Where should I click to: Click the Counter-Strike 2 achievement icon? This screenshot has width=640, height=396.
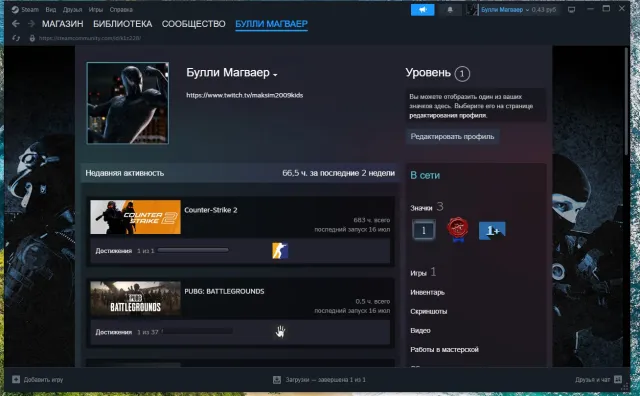[280, 251]
